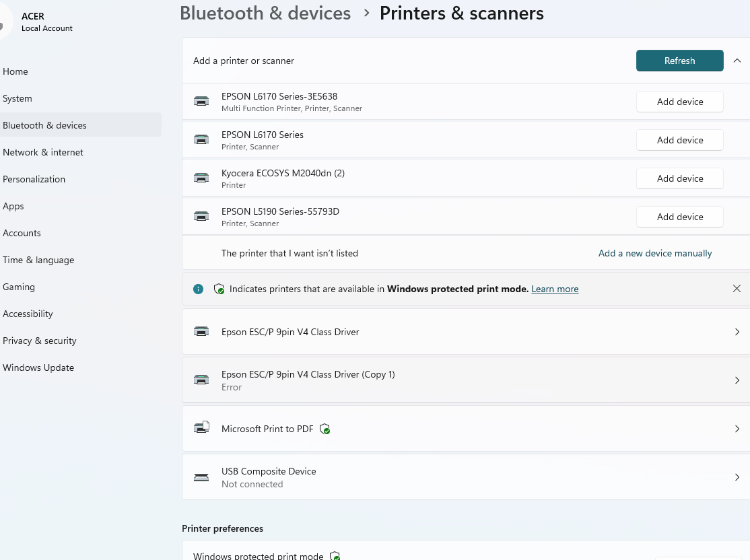Click the EPSON L6170 Series printer icon

click(x=201, y=139)
